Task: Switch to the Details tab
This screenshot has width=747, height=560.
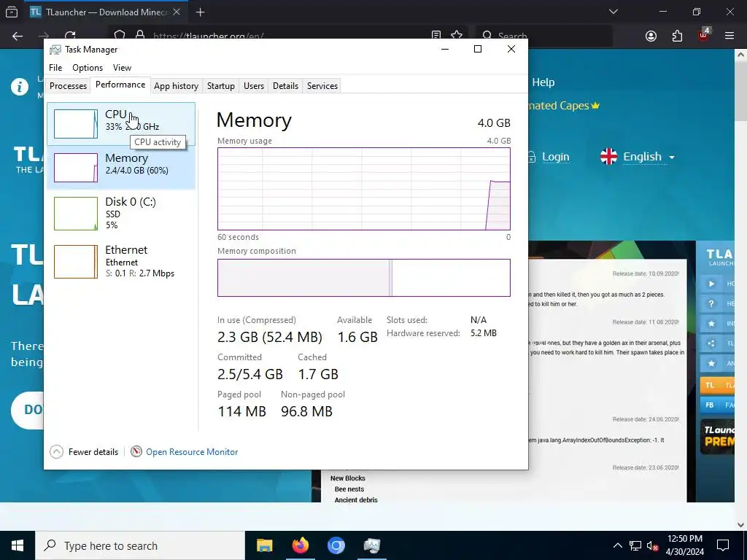Action: click(285, 86)
